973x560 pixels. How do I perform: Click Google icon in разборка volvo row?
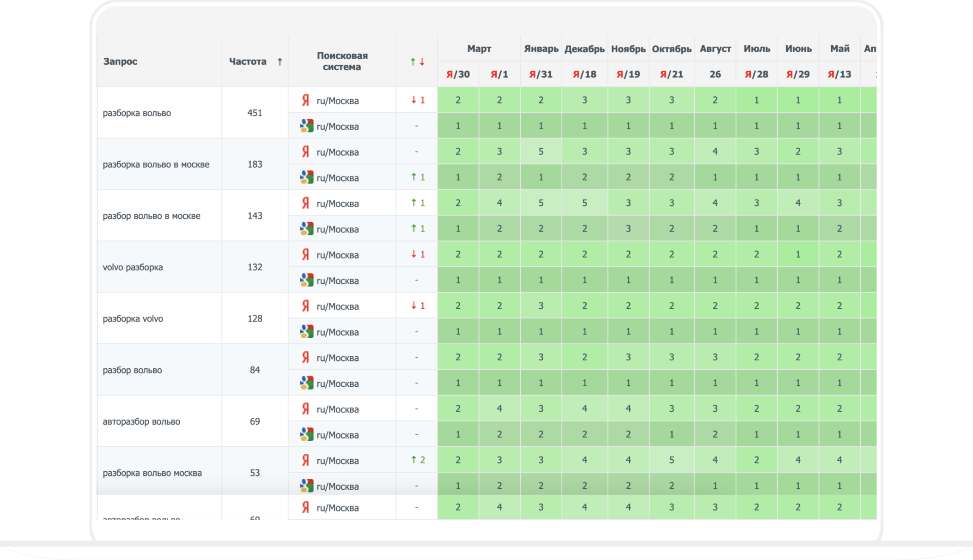tap(307, 331)
